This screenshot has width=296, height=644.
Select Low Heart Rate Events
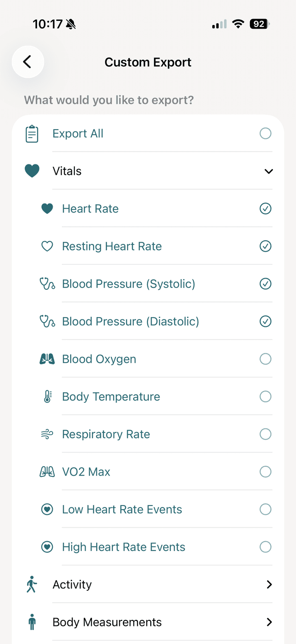[x=265, y=509]
